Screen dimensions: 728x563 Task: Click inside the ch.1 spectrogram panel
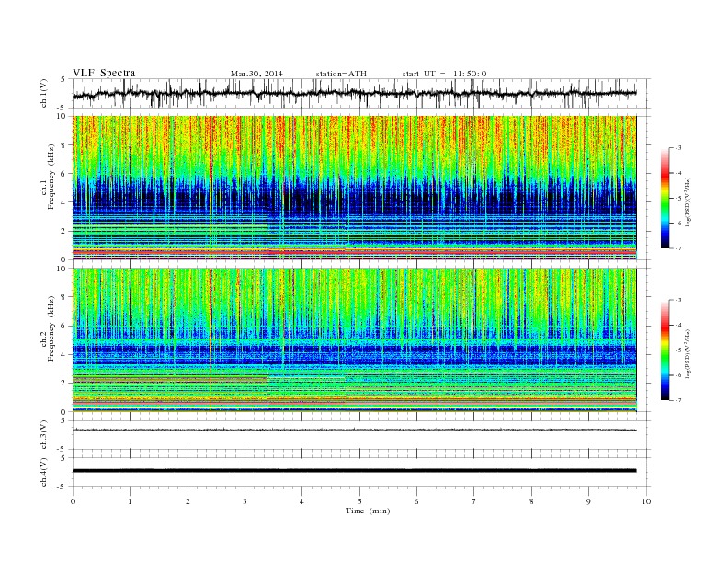(354, 188)
